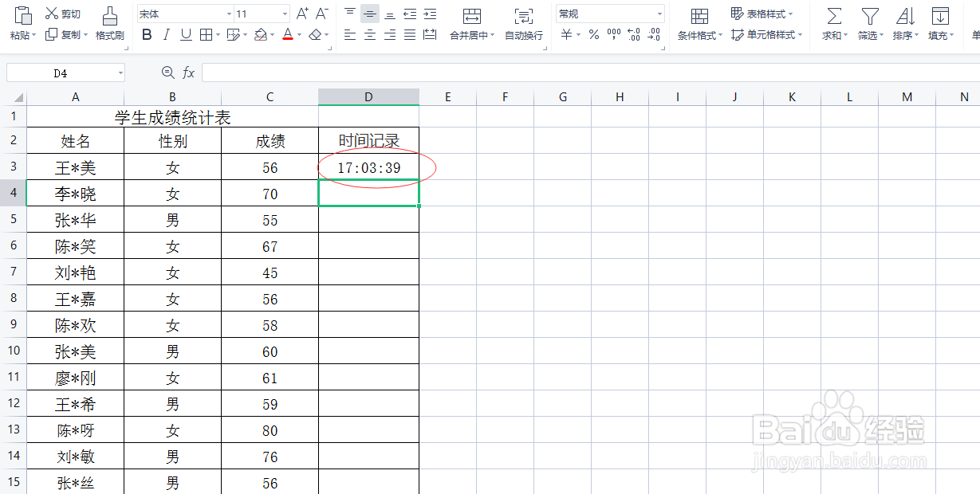
Task: Toggle underline formatting
Action: point(186,34)
